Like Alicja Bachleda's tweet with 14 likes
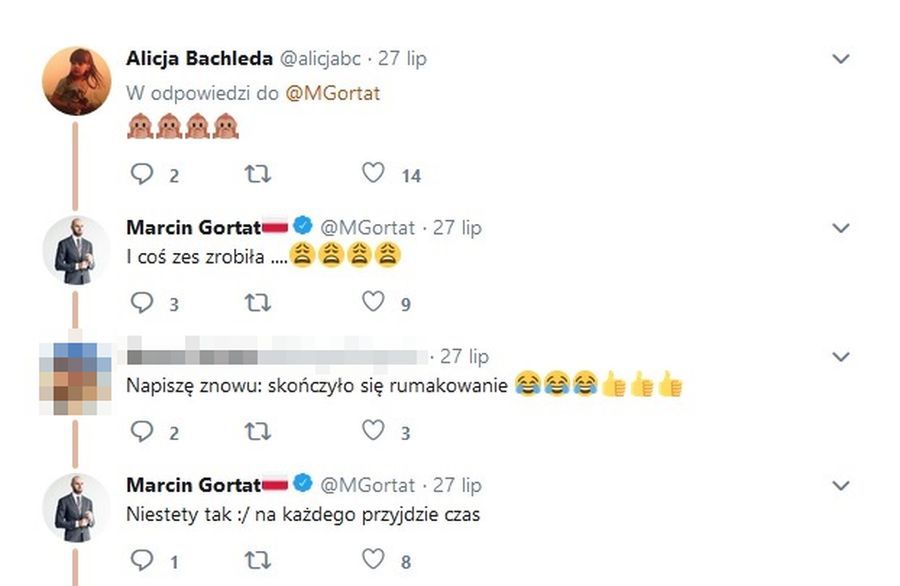Screen dimensions: 900x586 374,174
